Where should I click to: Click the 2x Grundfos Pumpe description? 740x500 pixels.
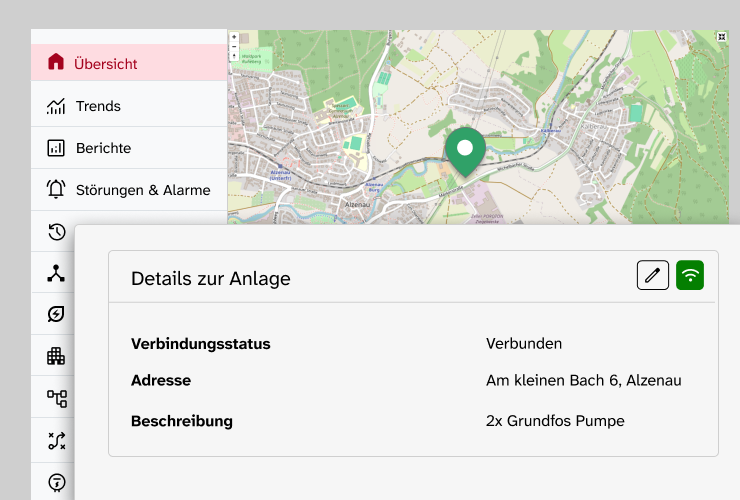click(555, 421)
